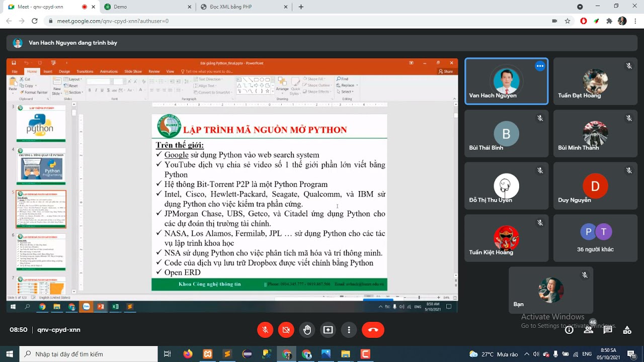Switch to the Đọc XML bằng PHP tab
The height and width of the screenshot is (362, 644).
tap(244, 7)
